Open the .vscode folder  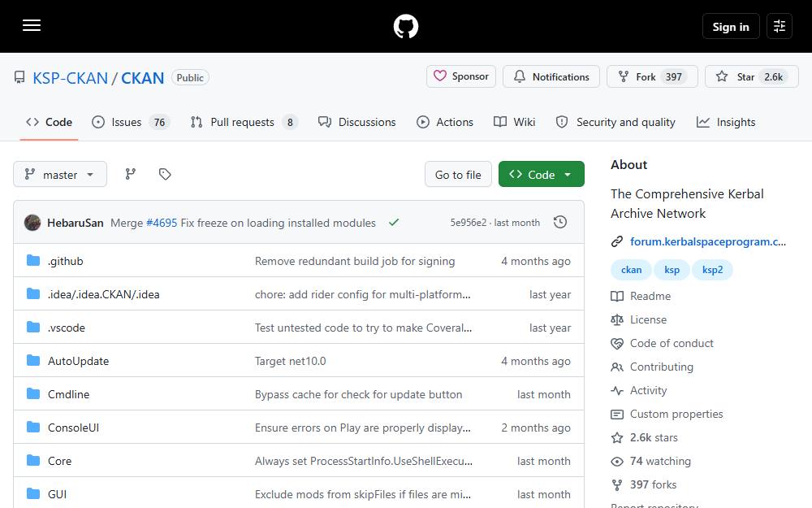tap(67, 328)
